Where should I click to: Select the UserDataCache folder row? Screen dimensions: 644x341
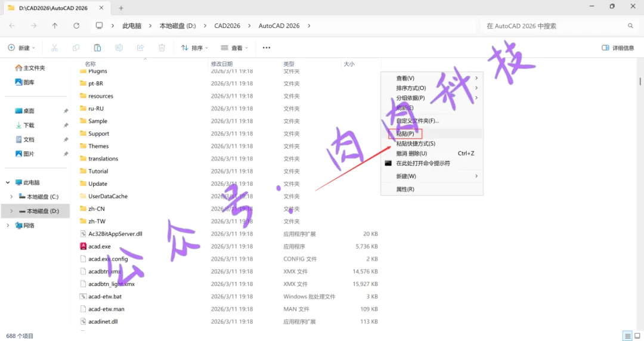pyautogui.click(x=229, y=196)
